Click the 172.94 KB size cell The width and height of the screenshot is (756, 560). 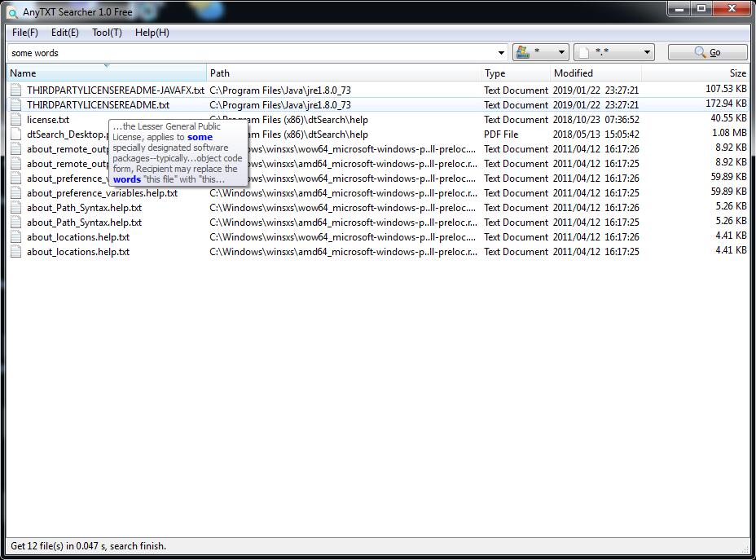coord(726,104)
